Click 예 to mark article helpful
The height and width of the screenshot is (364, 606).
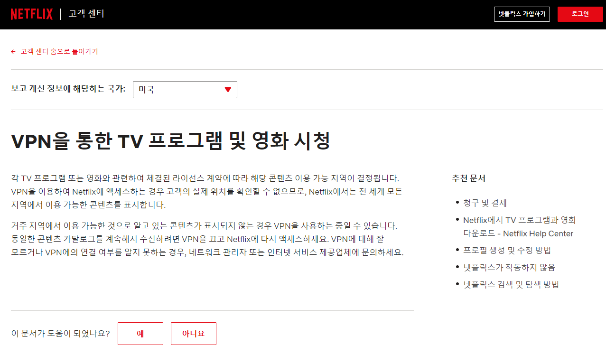(x=140, y=334)
